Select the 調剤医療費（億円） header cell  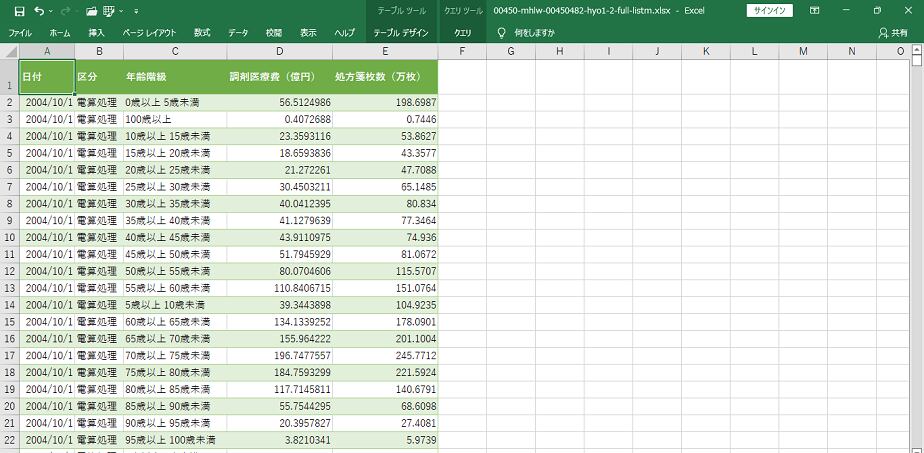click(x=272, y=77)
